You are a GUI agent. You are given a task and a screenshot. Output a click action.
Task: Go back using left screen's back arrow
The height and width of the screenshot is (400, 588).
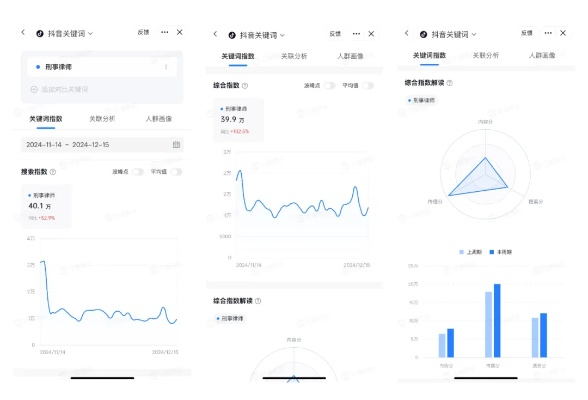[23, 32]
